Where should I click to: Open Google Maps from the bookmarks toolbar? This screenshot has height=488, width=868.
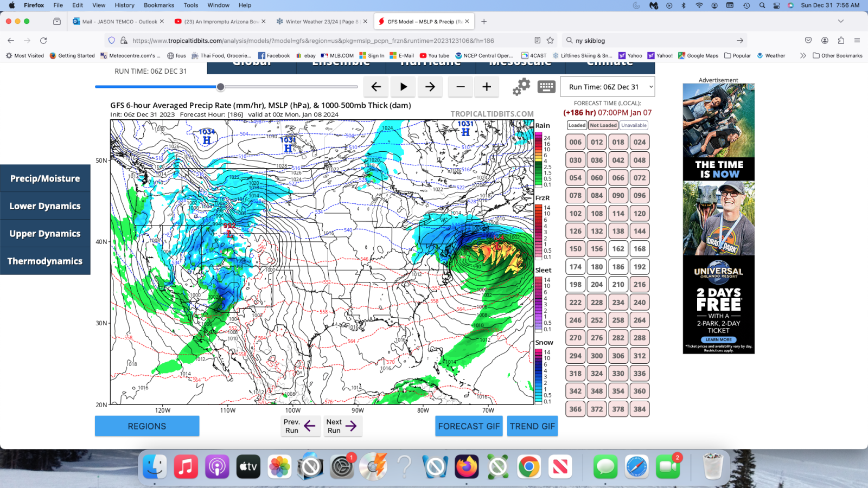click(698, 55)
